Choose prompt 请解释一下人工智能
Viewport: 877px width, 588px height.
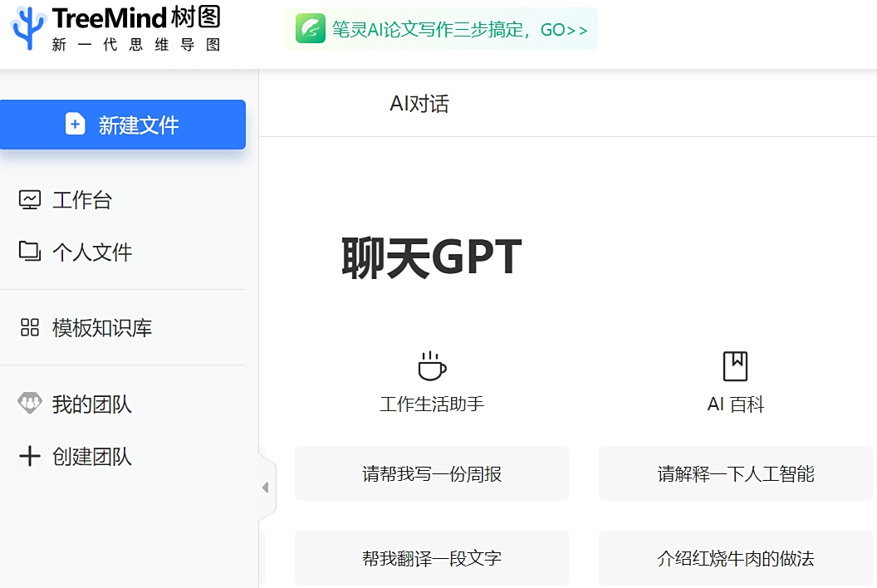pos(736,473)
